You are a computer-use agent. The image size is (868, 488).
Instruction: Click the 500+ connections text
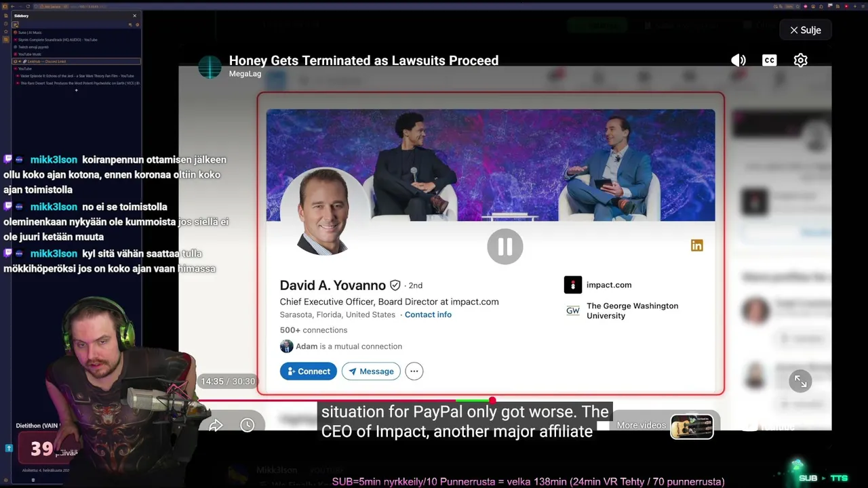[x=313, y=330]
